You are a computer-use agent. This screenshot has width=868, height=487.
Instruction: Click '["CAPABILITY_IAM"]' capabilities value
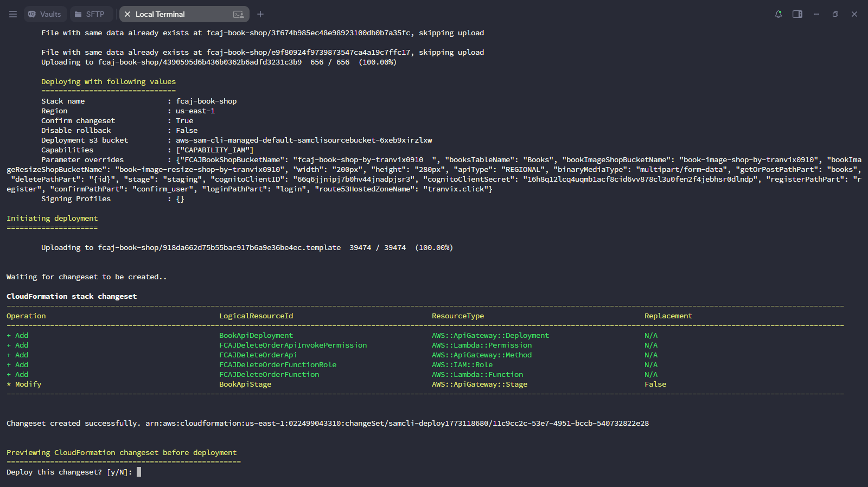[x=215, y=150]
